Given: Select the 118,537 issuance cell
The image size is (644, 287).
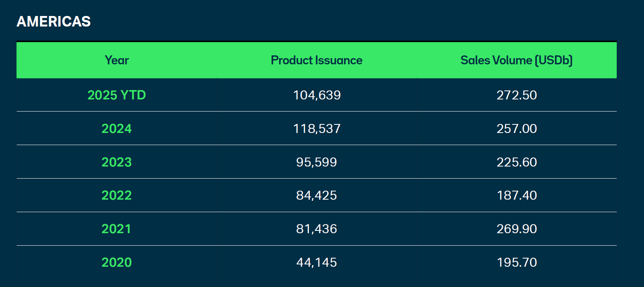Looking at the screenshot, I should pos(317,129).
